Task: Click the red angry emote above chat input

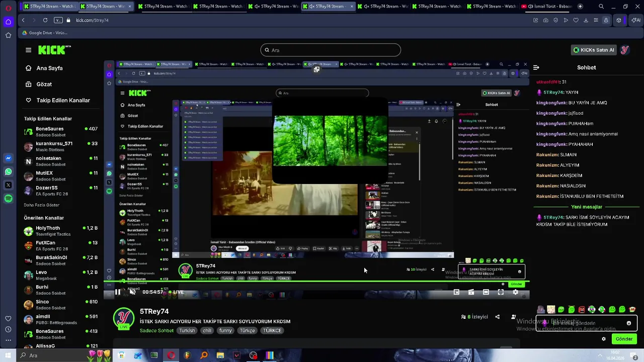Action: point(582,309)
